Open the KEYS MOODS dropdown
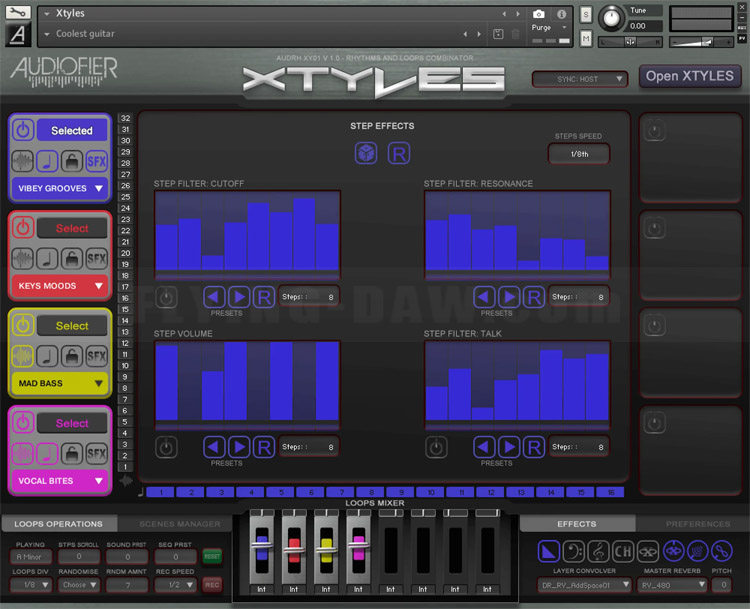Viewport: 750px width, 609px height. 60,286
